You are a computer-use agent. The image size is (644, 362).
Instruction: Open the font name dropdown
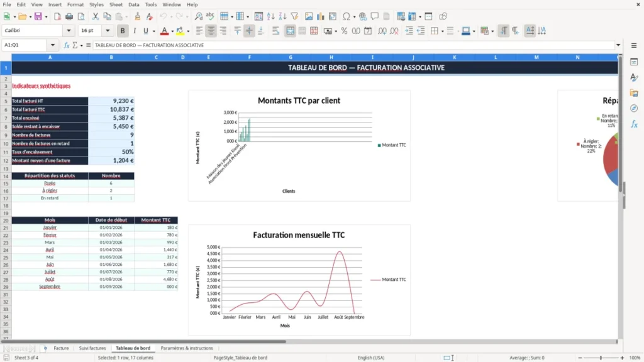69,30
